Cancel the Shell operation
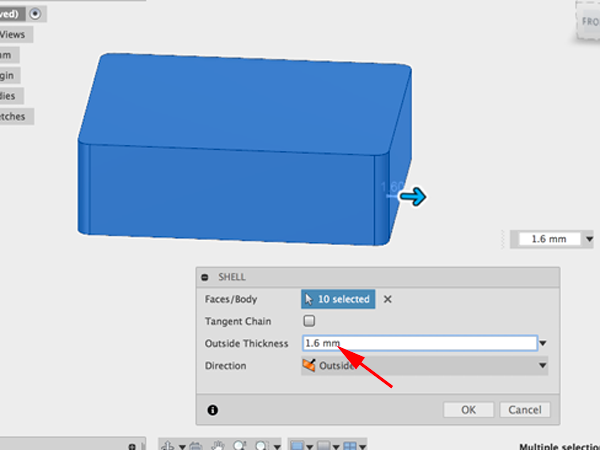 525,410
